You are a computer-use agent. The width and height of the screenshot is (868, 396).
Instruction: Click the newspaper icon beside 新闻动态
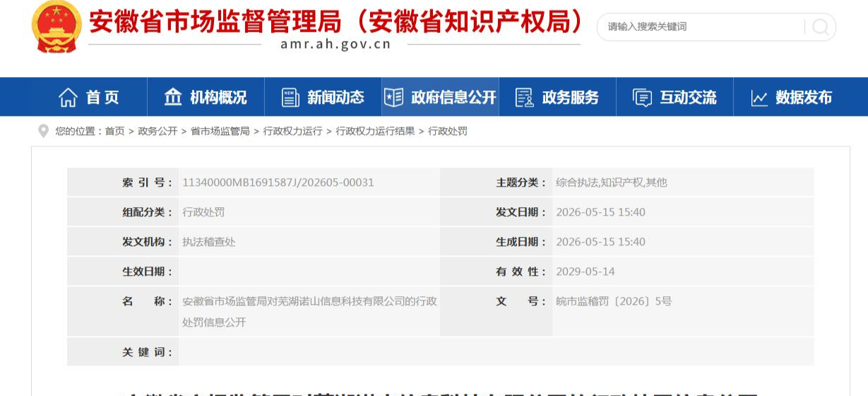[290, 98]
